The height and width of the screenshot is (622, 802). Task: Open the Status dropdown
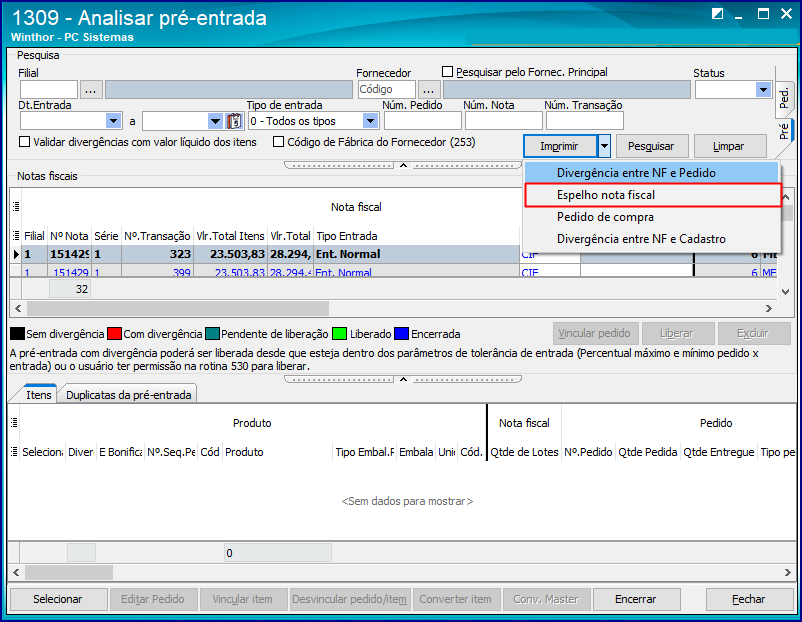[763, 90]
